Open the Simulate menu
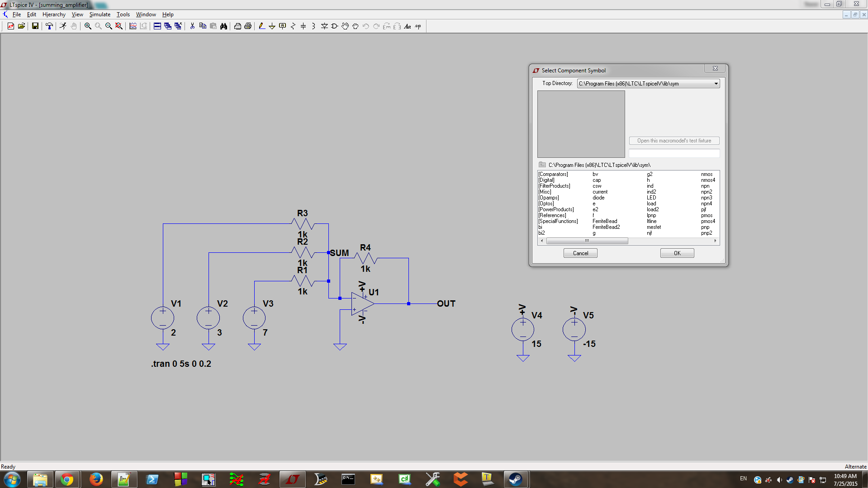The height and width of the screenshot is (488, 868). pos(100,14)
